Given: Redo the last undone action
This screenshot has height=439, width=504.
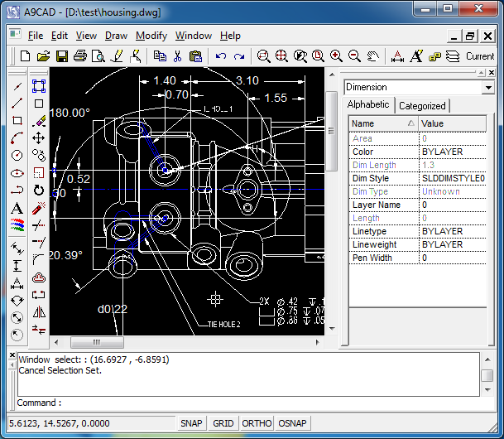Looking at the screenshot, I should click(239, 56).
